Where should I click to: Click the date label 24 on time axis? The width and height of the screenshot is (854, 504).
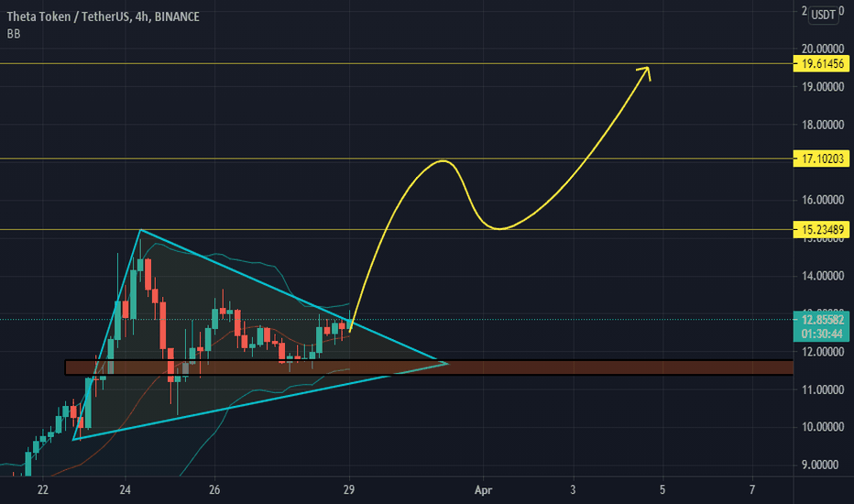point(125,490)
